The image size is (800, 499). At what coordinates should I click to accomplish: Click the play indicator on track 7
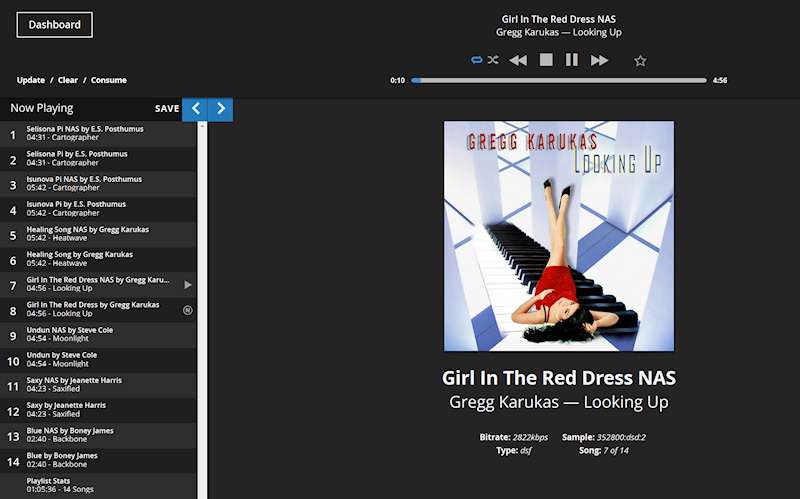click(188, 285)
